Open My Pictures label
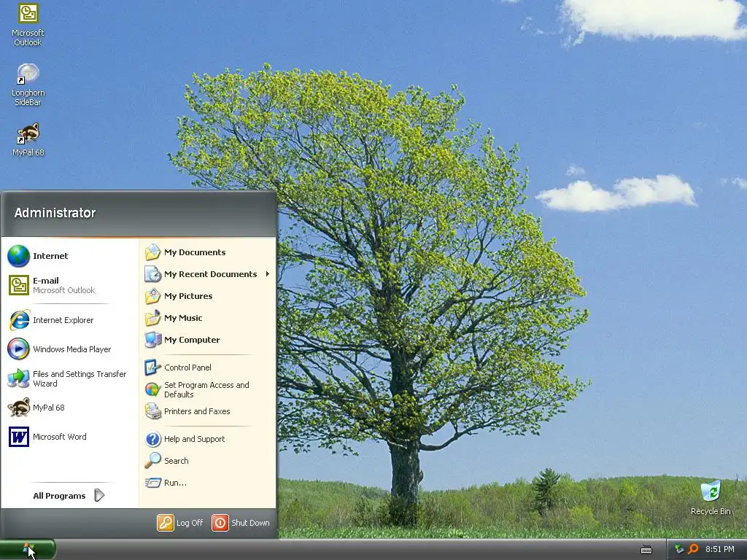 (188, 296)
